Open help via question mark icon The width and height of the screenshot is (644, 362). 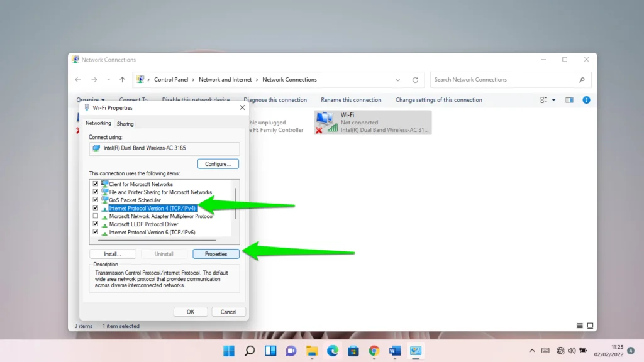[586, 100]
